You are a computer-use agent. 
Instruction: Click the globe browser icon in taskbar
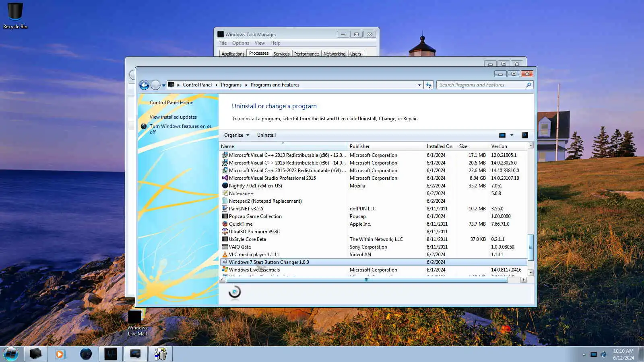[86, 354]
